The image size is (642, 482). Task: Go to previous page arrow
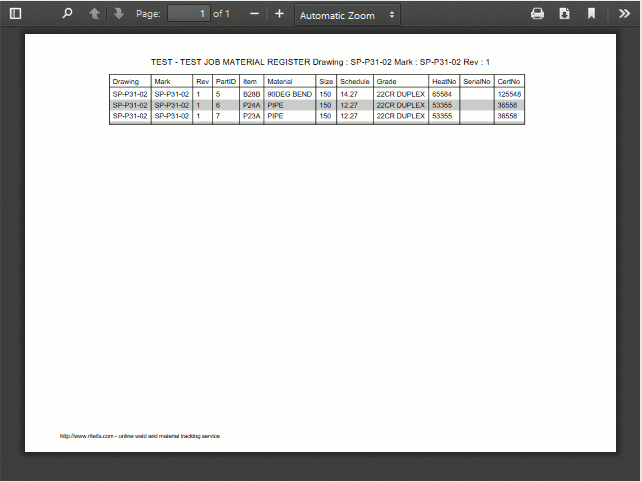point(94,14)
